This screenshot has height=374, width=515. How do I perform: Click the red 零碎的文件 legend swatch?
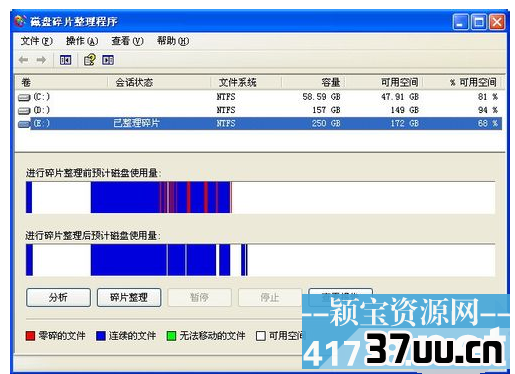pos(30,336)
